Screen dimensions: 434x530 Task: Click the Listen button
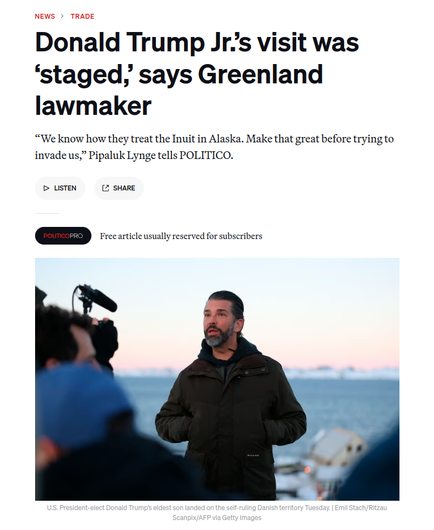[60, 188]
